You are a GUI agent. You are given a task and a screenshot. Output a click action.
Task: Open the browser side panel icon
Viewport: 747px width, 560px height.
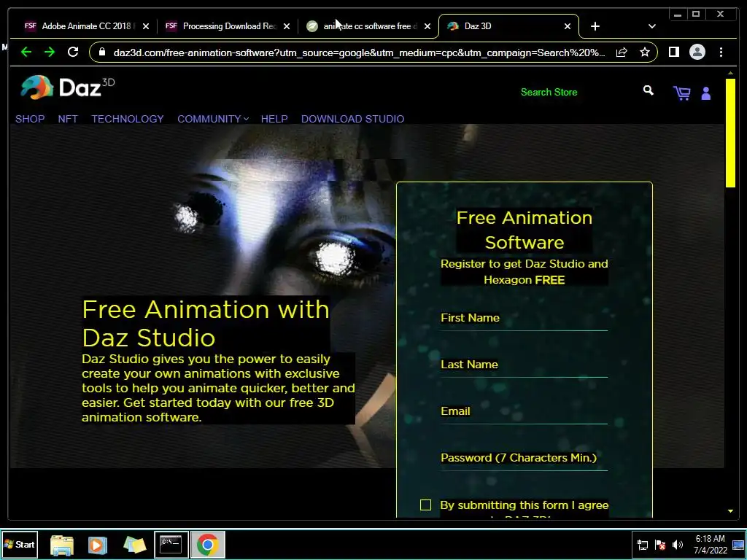click(673, 52)
